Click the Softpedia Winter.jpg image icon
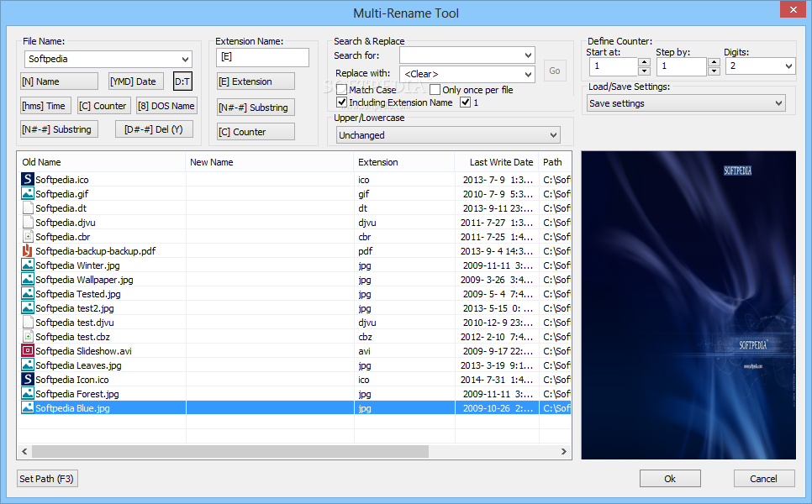This screenshot has height=504, width=812. click(x=28, y=265)
